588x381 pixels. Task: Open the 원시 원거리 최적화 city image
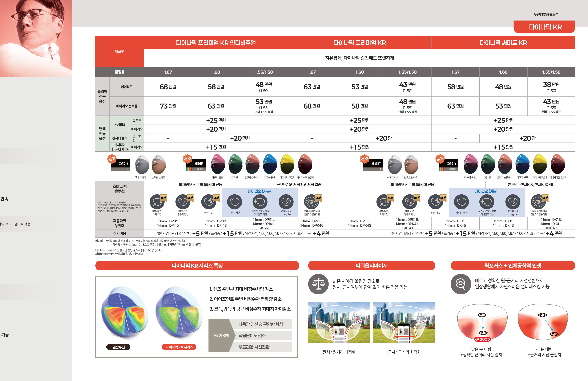[x=339, y=322]
